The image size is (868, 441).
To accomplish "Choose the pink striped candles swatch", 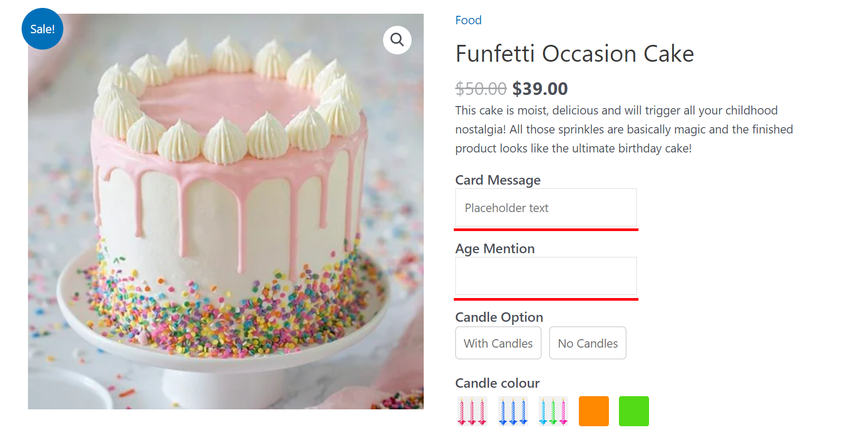I will [472, 411].
